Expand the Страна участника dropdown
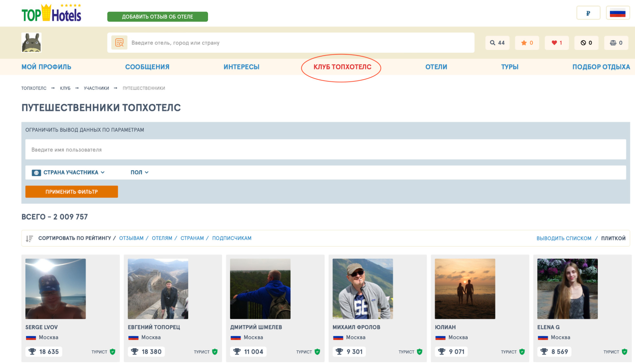Screen dimensions: 635x364 point(68,172)
